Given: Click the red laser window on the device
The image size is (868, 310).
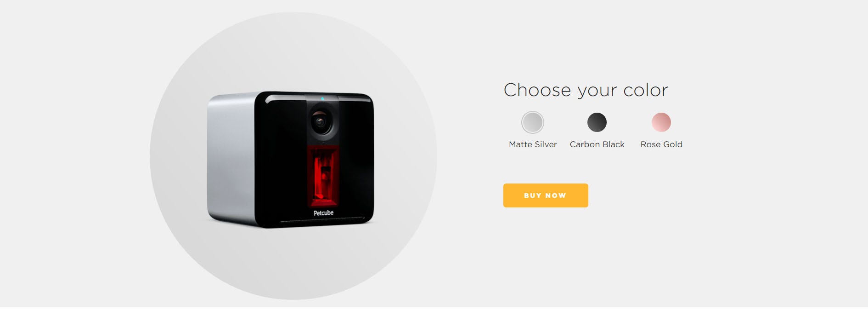Looking at the screenshot, I should click(x=324, y=177).
